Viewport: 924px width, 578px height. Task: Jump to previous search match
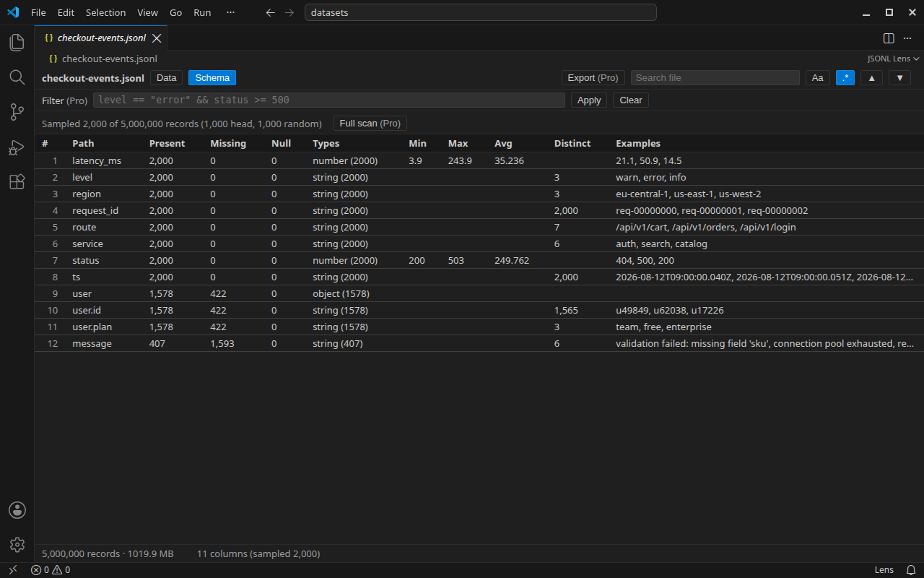[871, 78]
